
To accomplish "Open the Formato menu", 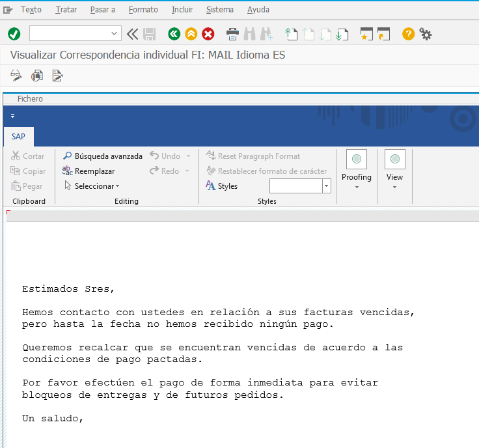I will [x=143, y=10].
